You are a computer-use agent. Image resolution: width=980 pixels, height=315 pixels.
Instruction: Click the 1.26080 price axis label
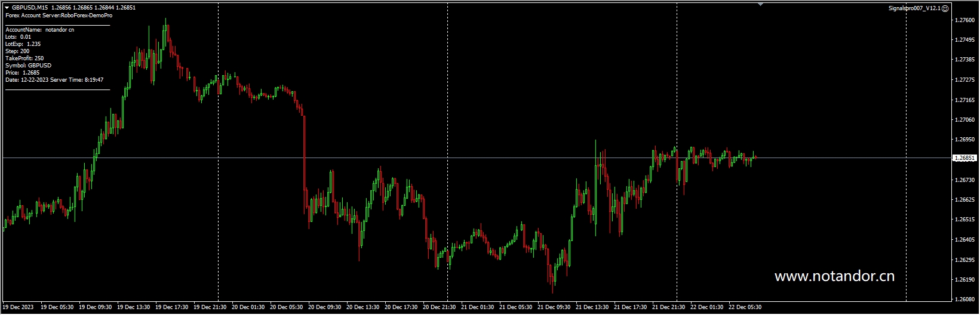(964, 299)
